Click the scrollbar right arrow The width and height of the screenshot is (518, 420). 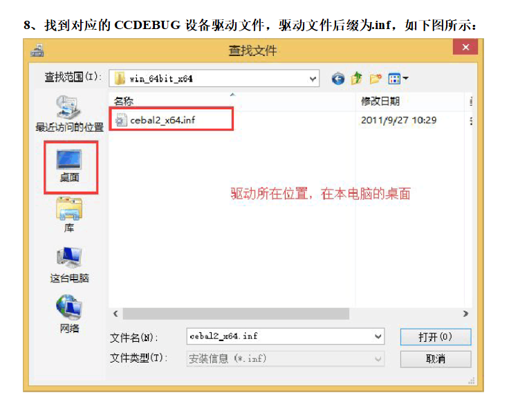pyautogui.click(x=465, y=313)
